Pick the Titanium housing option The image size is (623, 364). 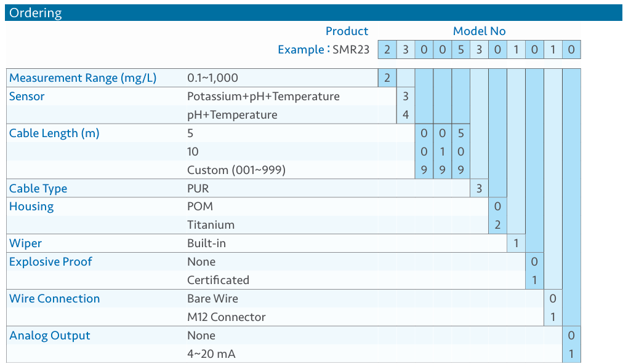(211, 225)
